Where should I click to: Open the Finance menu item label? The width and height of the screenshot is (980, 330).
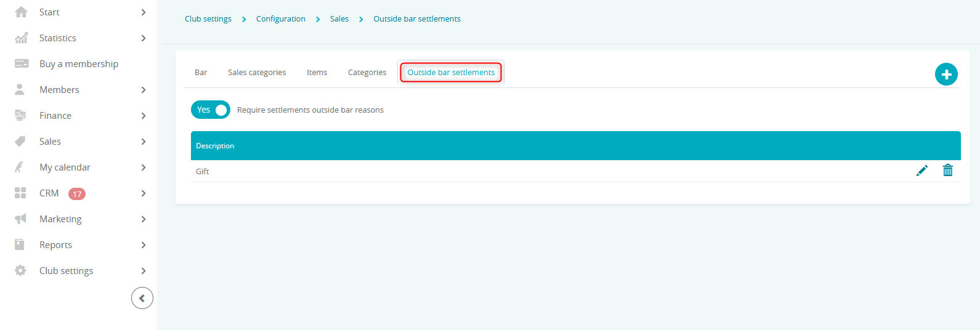point(55,115)
